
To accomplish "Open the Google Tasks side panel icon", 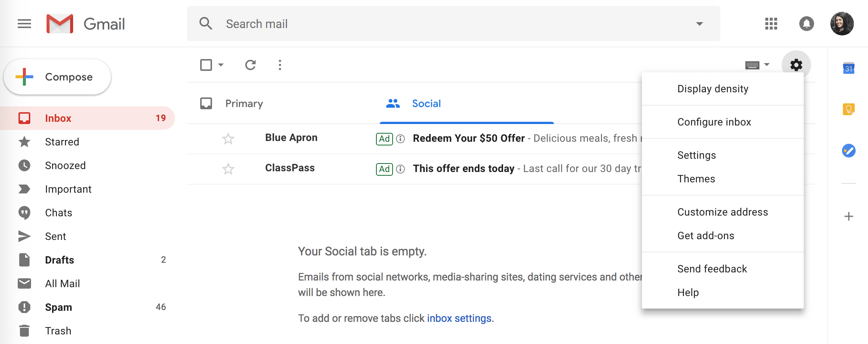I will pos(848,151).
